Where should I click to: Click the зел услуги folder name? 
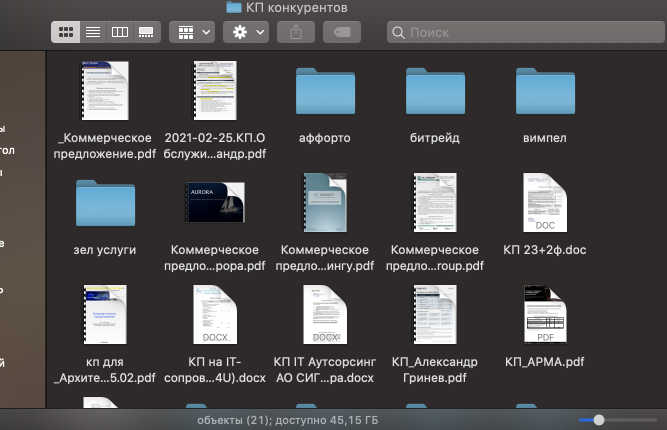105,250
